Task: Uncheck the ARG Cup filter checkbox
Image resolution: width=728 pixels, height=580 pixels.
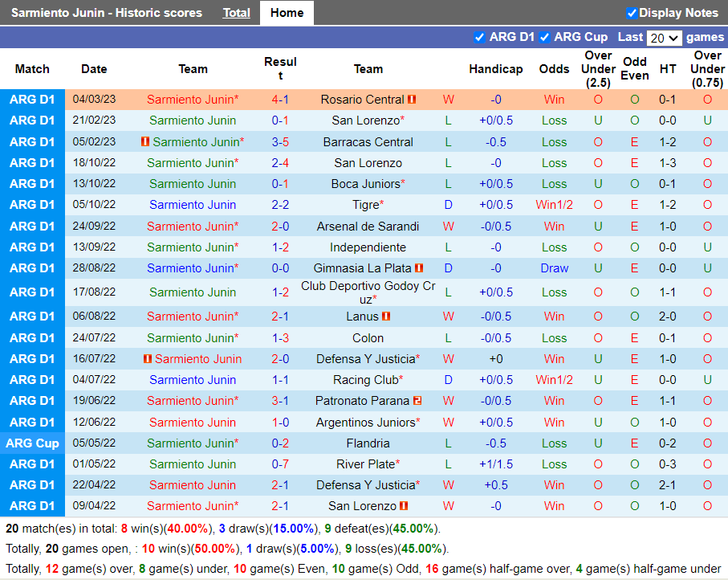Action: [545, 37]
